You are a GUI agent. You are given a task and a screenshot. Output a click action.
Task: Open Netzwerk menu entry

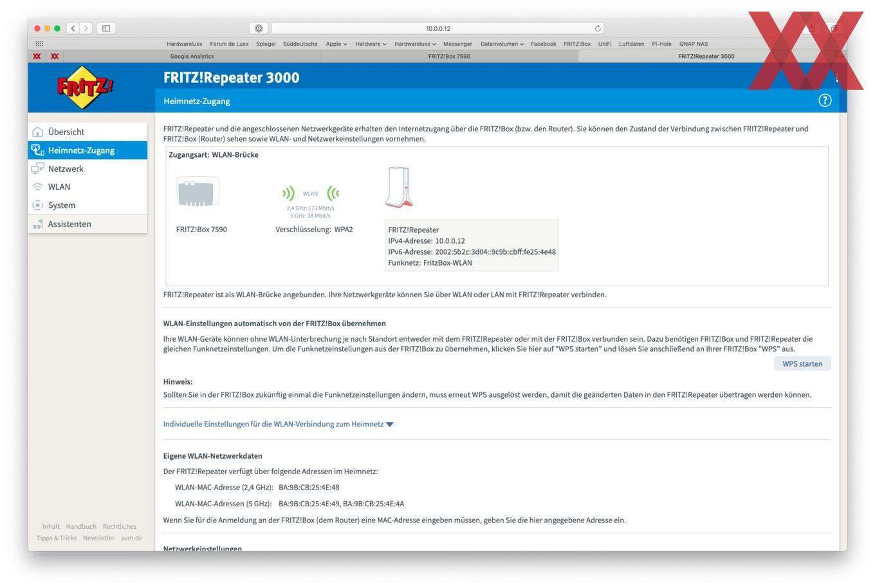87,169
